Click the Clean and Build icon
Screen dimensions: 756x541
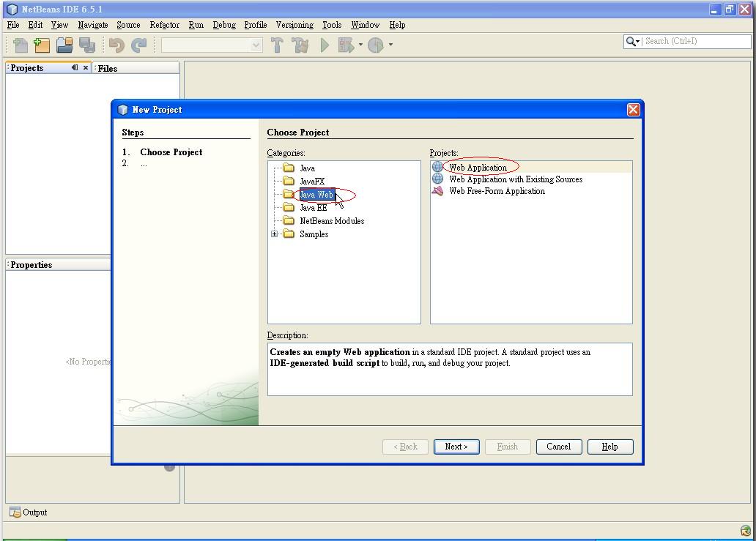(x=300, y=45)
